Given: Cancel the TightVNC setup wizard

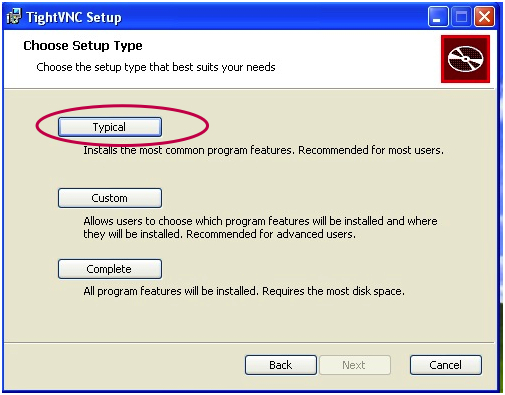Looking at the screenshot, I should [446, 365].
